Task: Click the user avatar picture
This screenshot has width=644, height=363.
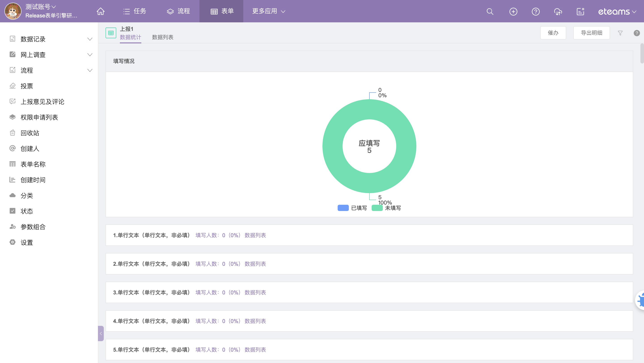Action: 13,11
